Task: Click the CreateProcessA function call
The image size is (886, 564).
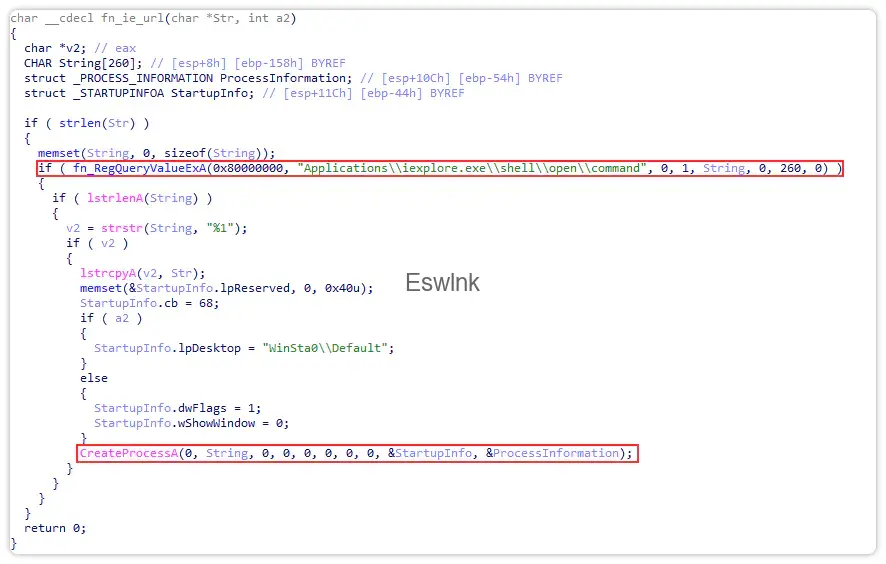Action: click(128, 453)
